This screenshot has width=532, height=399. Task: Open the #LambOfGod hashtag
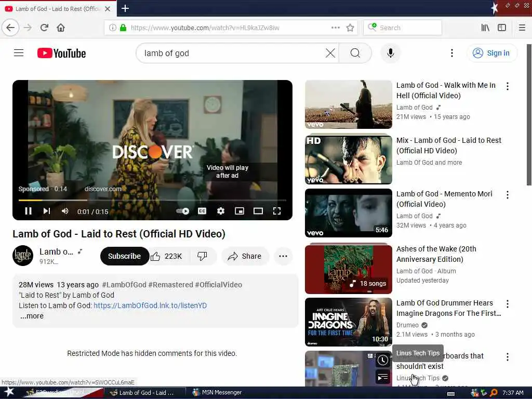point(124,285)
